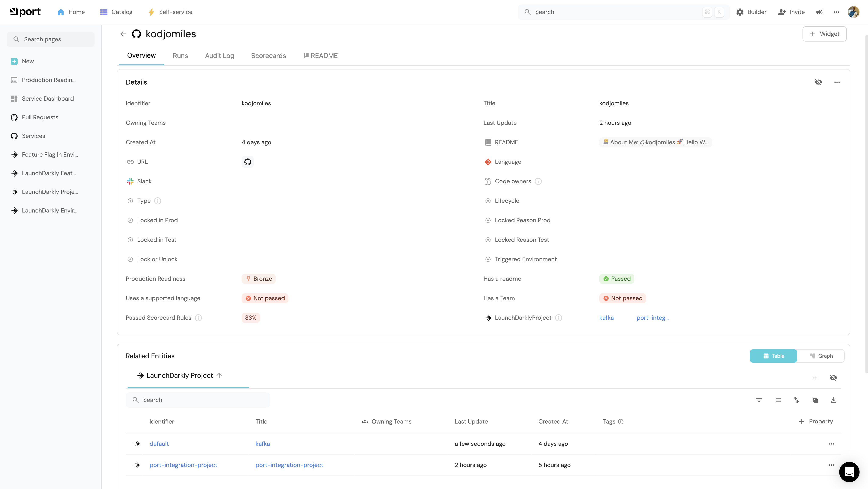The image size is (868, 489).
Task: Switch to the Audit Log tab
Action: [220, 56]
